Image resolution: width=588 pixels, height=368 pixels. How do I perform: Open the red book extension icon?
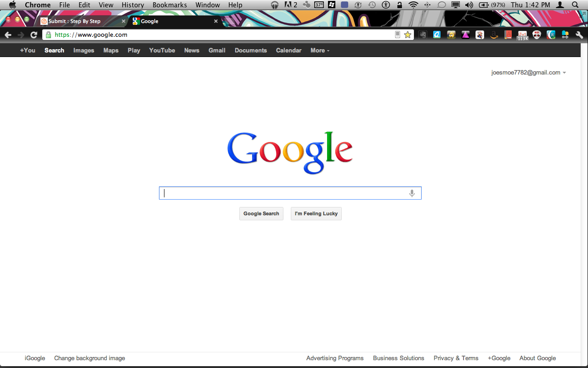pyautogui.click(x=508, y=34)
